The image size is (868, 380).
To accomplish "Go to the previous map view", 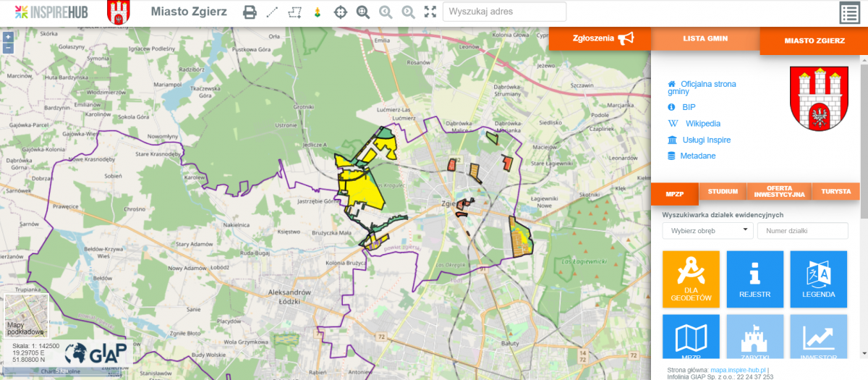I will pos(386,12).
